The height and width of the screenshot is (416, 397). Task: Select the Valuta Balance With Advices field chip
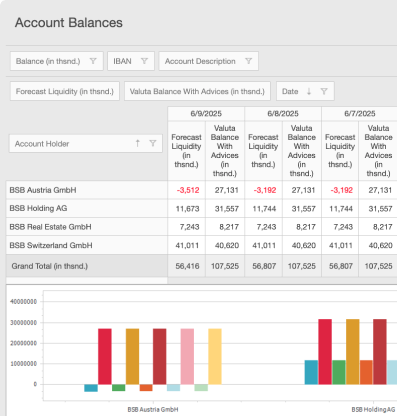(x=197, y=91)
